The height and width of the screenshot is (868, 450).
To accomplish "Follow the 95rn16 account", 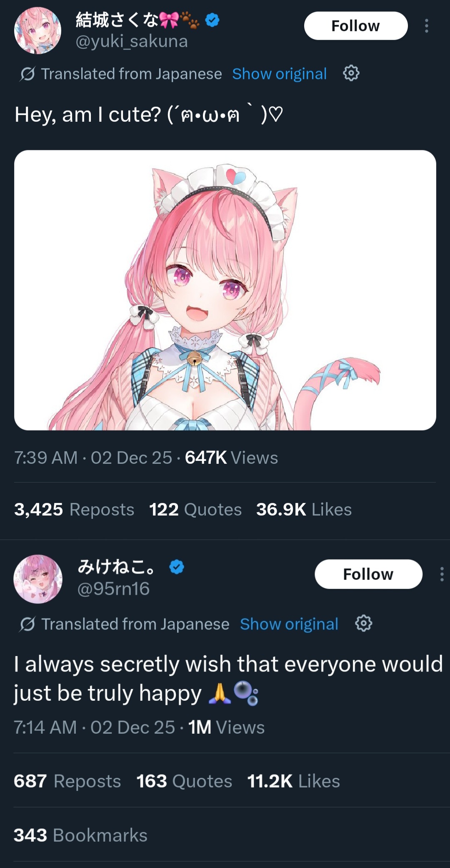I will point(368,574).
